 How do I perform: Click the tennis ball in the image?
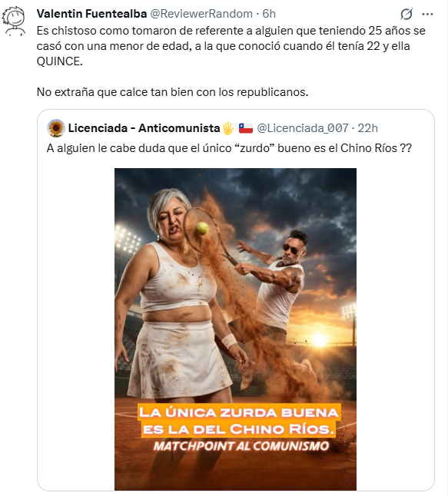pos(202,228)
